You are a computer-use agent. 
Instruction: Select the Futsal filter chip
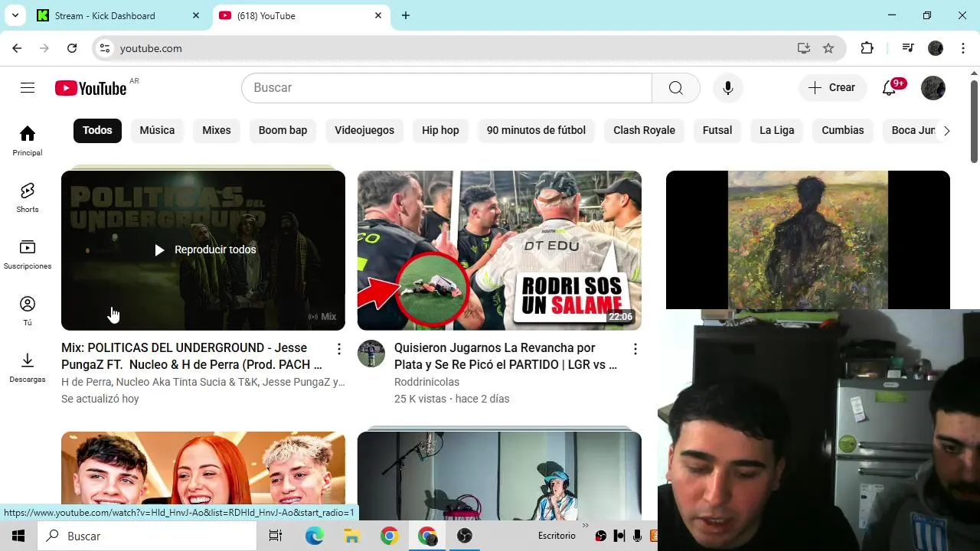tap(717, 130)
